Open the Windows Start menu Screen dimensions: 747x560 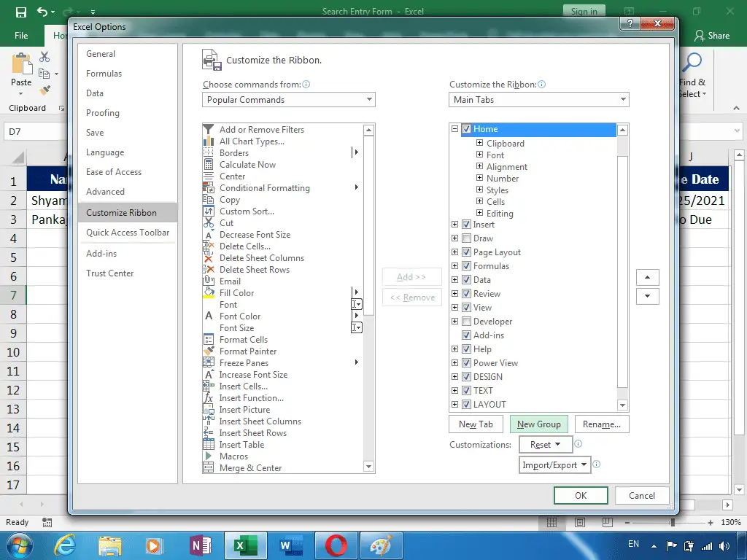(x=19, y=545)
